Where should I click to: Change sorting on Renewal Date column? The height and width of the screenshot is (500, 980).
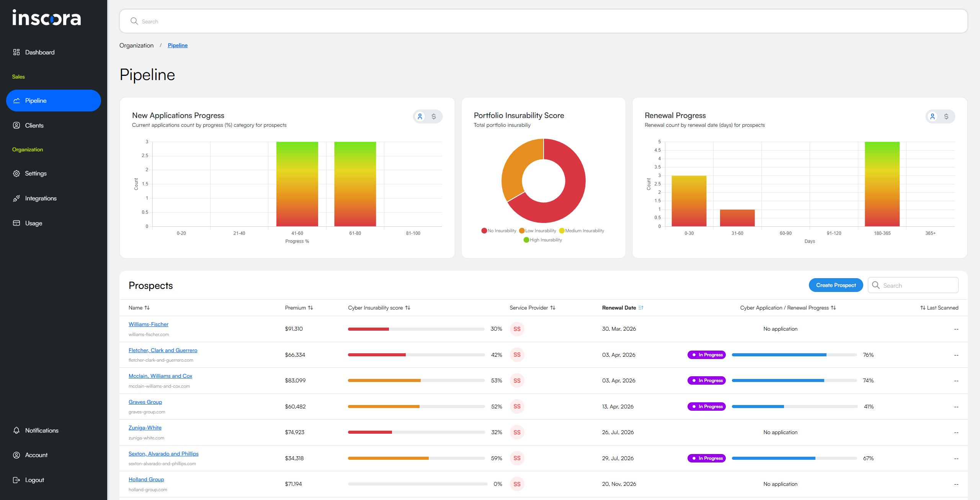tap(623, 308)
